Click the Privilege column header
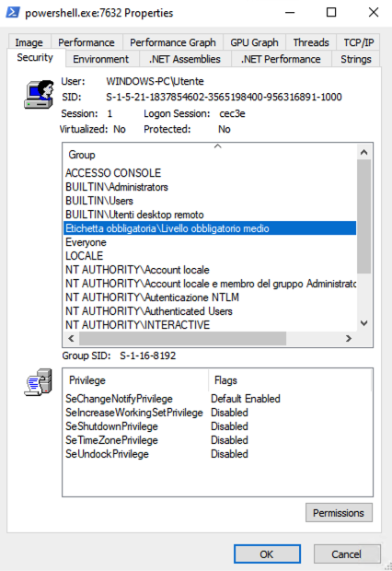 [x=136, y=380]
